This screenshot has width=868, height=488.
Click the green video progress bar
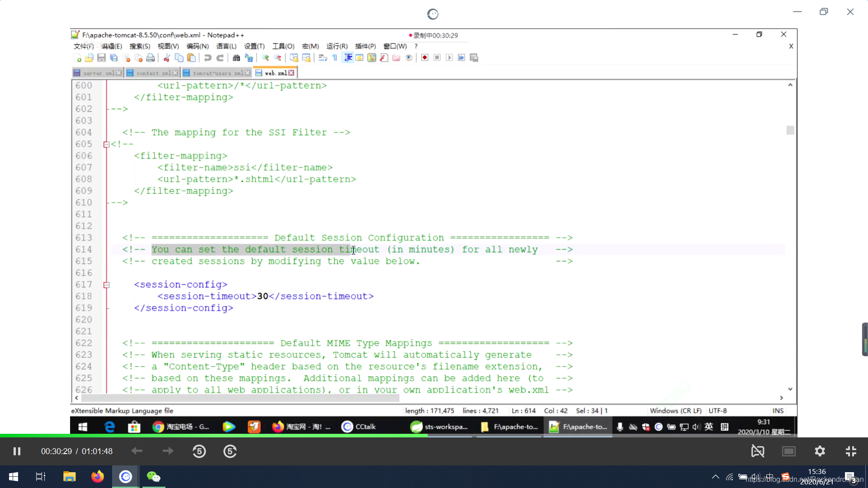pos(212,436)
